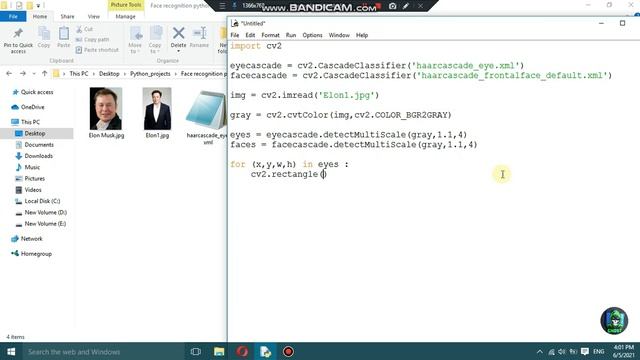Select New Volume (D:) drive
Screen dimensions: 640x360
(x=45, y=212)
